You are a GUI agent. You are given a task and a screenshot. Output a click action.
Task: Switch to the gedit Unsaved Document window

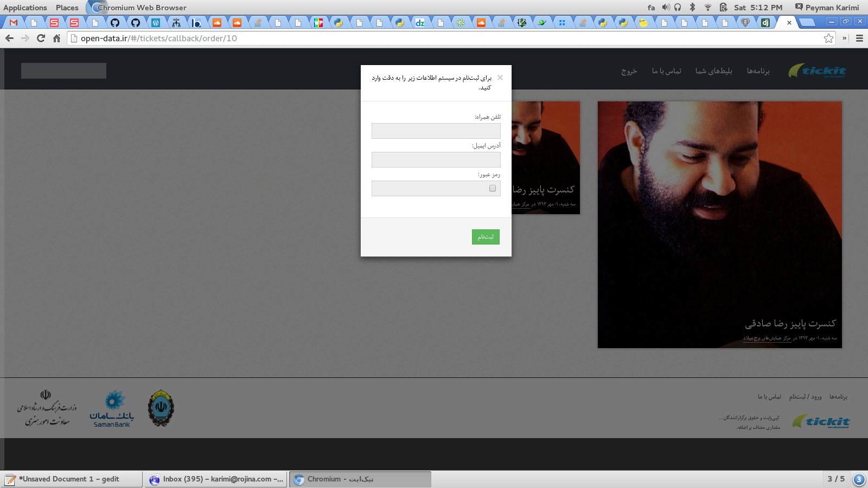pyautogui.click(x=71, y=479)
